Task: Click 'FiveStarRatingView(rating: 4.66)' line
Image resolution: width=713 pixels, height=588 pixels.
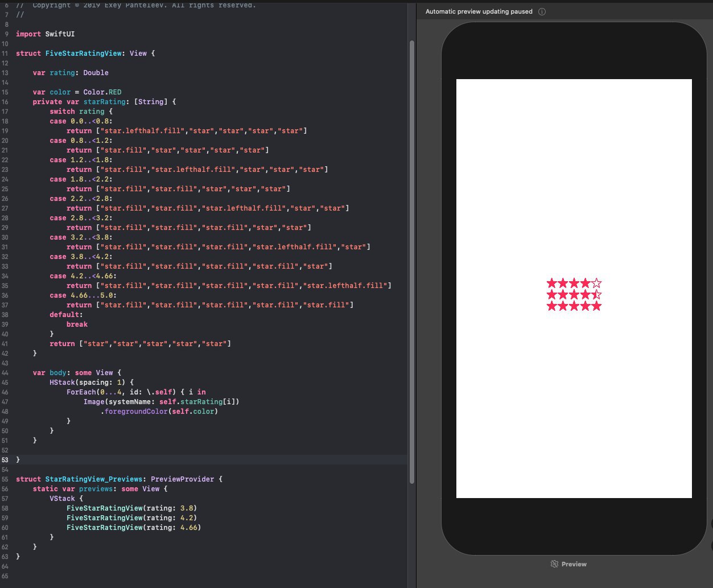Action: 134,528
